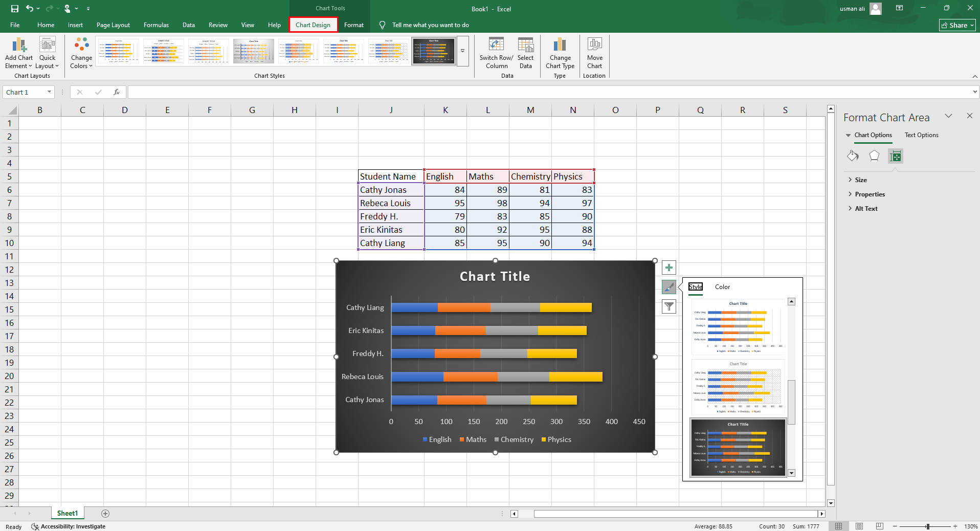Click Zoom In plus button

pos(955,526)
